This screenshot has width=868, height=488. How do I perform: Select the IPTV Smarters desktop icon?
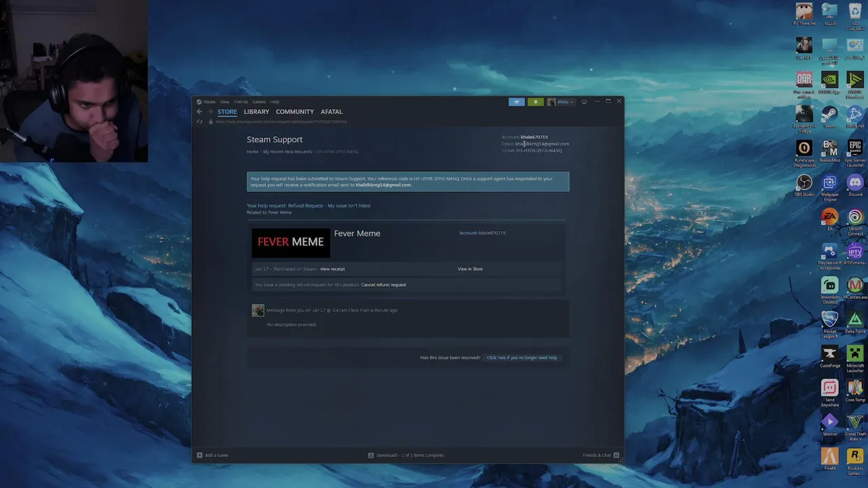855,254
